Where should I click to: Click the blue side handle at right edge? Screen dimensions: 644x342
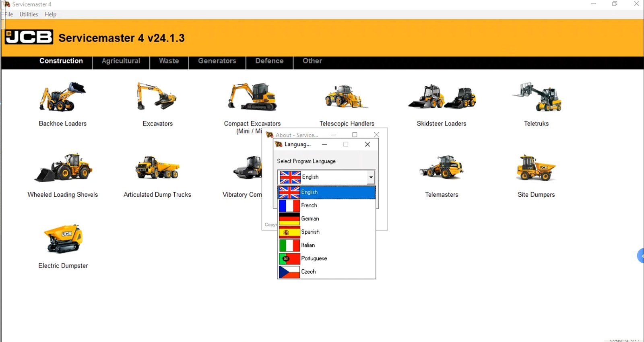point(641,255)
